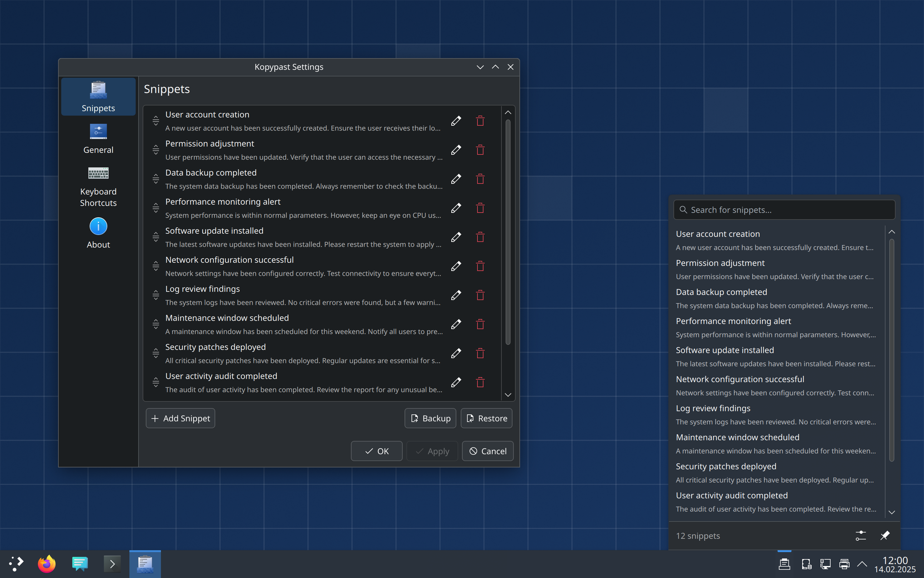924x578 pixels.
Task: Open the Snippets settings page
Action: 98,97
